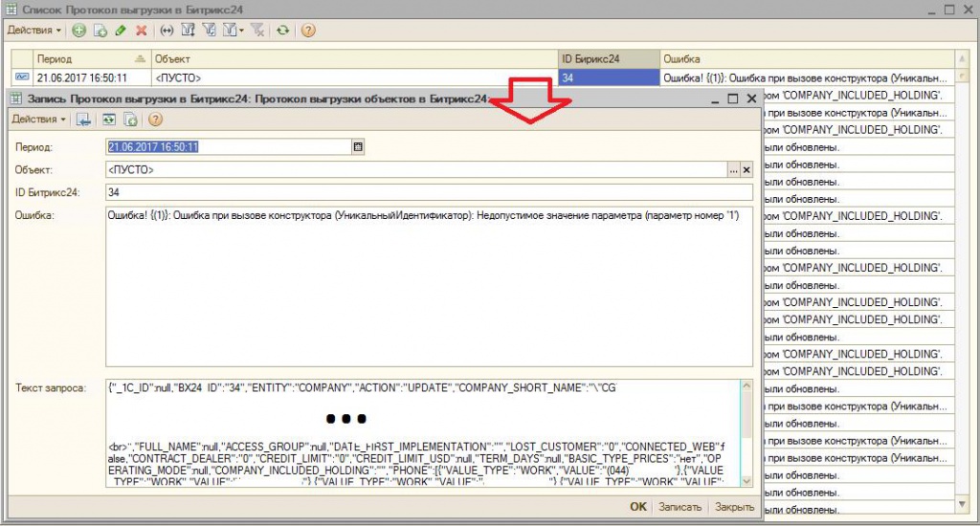Click the green pencil Edit record icon

pos(121,30)
